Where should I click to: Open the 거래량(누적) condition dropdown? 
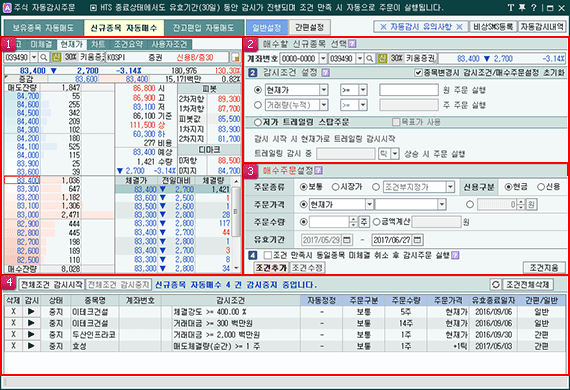pyautogui.click(x=324, y=105)
